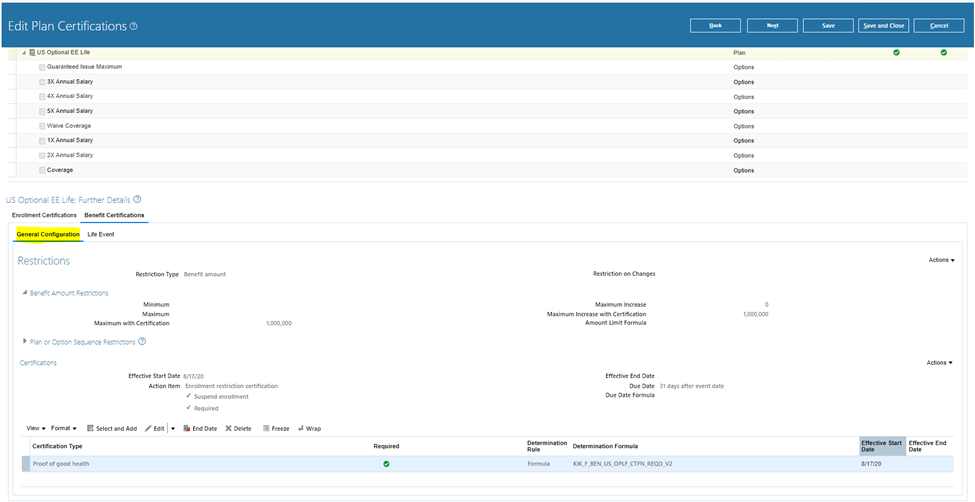The height and width of the screenshot is (502, 975).
Task: Click Determination Formula column header
Action: click(x=605, y=447)
